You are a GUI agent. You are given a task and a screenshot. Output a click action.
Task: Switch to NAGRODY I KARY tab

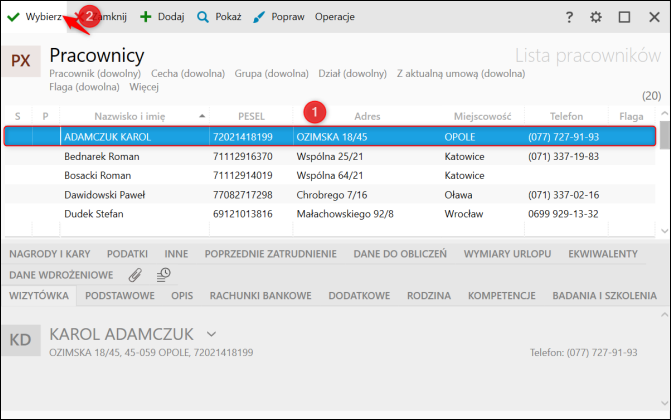pyautogui.click(x=50, y=254)
